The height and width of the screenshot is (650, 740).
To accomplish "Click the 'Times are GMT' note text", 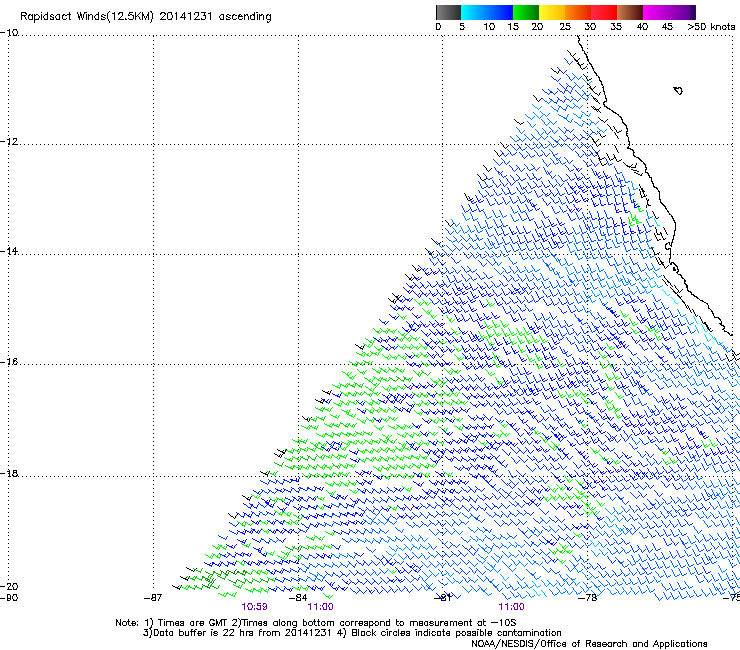I will (193, 623).
